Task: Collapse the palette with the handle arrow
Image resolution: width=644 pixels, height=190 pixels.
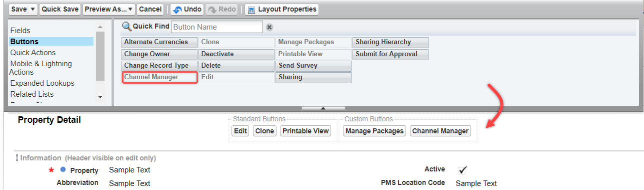Action: 323,108
